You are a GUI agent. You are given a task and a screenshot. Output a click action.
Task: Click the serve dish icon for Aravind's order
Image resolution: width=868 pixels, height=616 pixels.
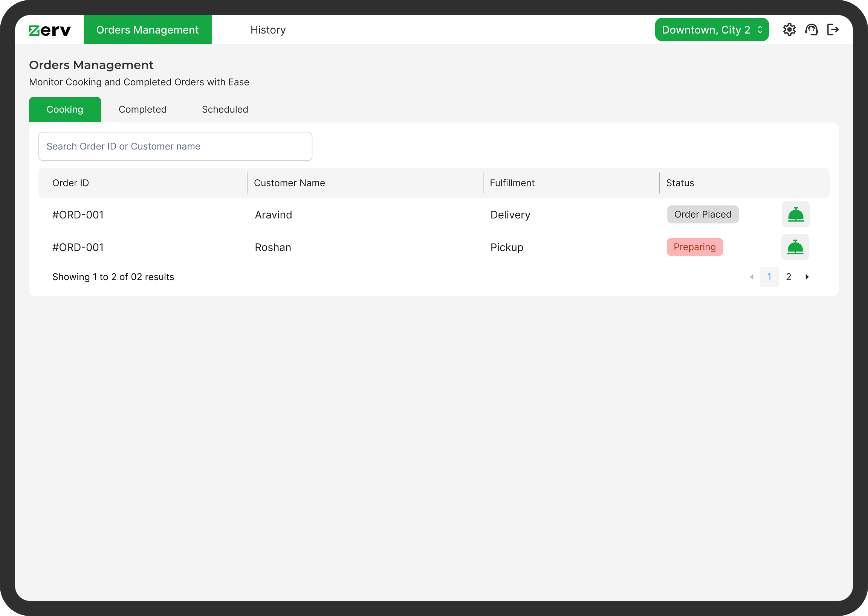pos(796,214)
